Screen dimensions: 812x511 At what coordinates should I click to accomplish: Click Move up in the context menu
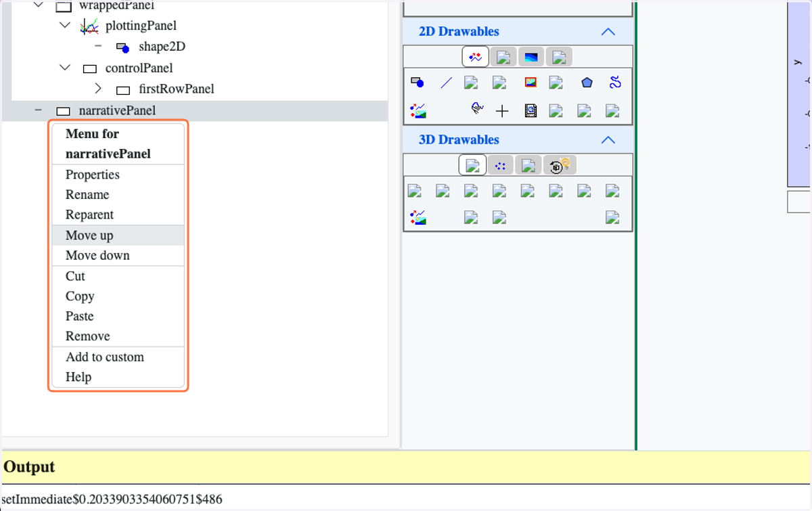point(118,236)
